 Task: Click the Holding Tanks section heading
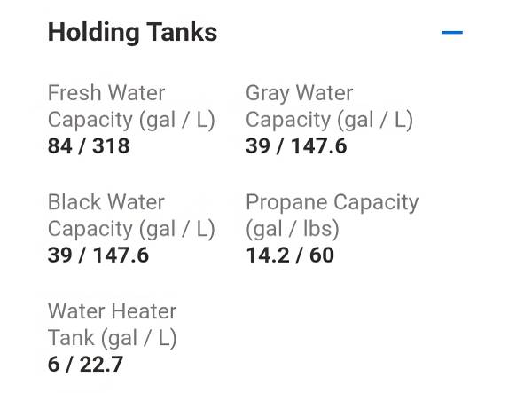pos(132,32)
